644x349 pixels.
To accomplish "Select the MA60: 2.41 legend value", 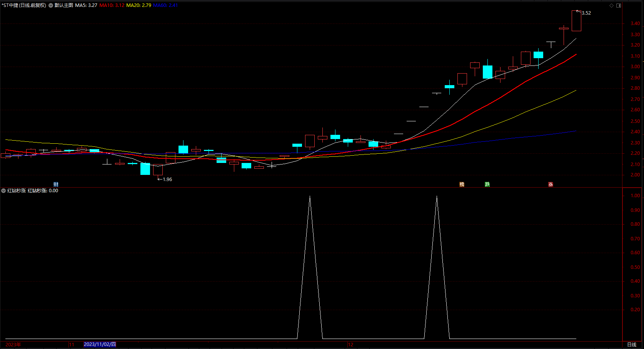I will coord(165,5).
